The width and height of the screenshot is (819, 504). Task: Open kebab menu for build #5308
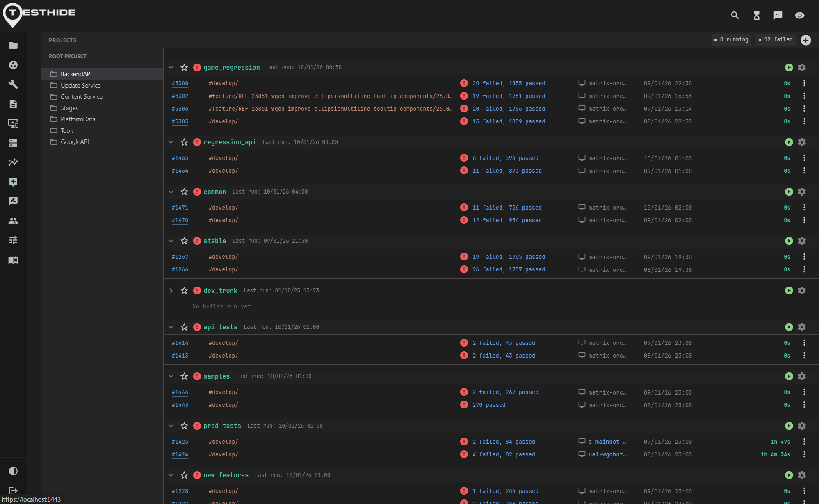pyautogui.click(x=804, y=83)
